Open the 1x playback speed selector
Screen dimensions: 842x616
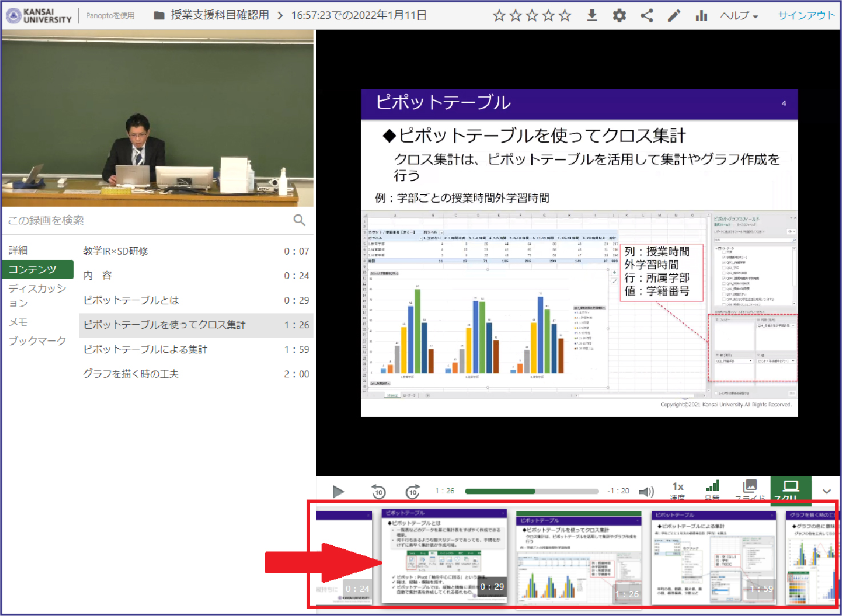(x=678, y=489)
